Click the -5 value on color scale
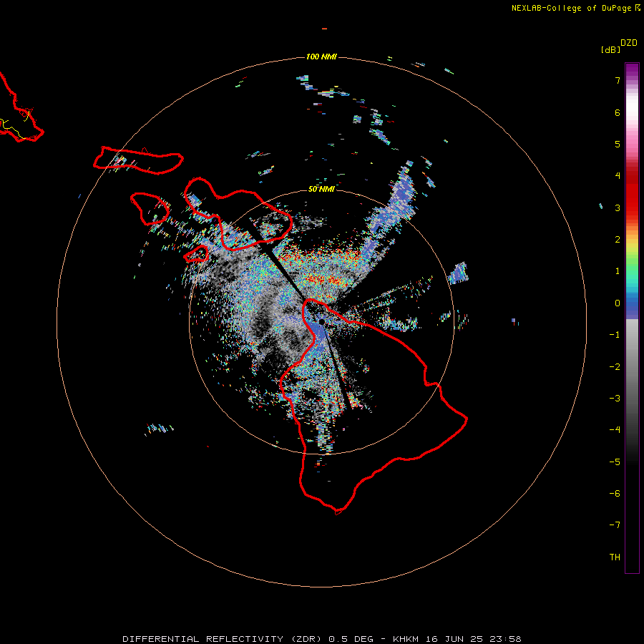This screenshot has height=644, width=644. [x=615, y=462]
